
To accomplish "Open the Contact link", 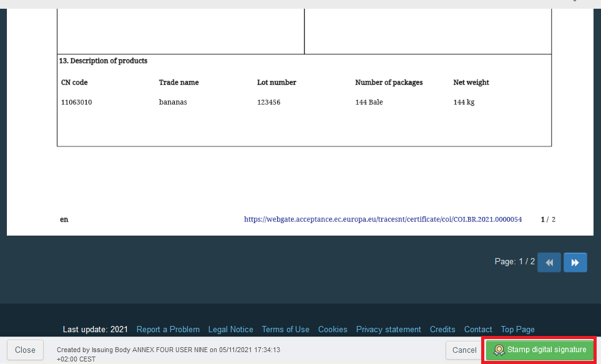I will (x=478, y=330).
